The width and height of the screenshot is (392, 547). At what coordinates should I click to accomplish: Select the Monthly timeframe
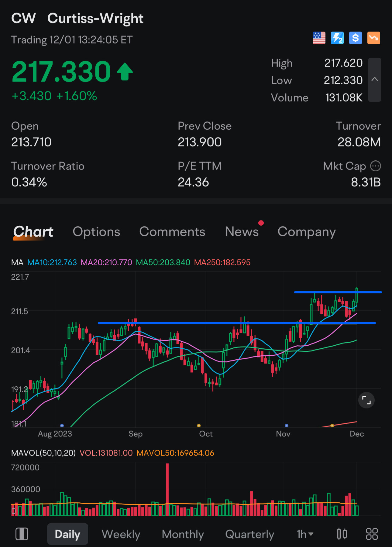183,534
